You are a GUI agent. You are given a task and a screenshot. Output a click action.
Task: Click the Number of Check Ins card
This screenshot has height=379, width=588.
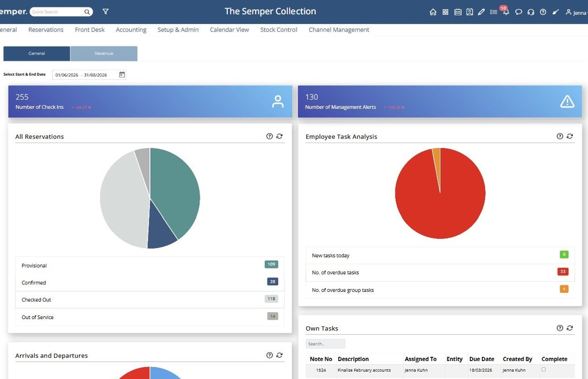point(150,102)
